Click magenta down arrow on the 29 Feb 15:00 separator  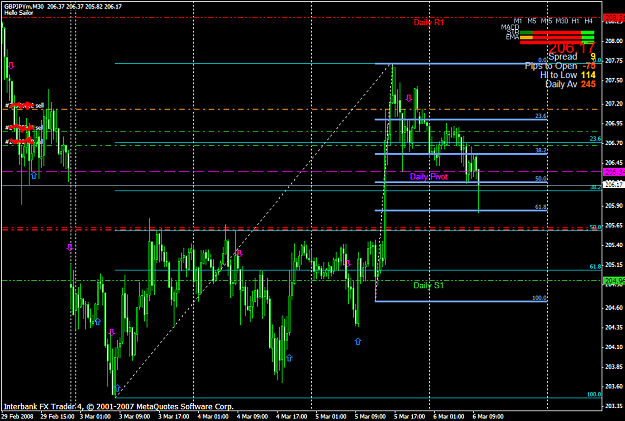pos(70,248)
